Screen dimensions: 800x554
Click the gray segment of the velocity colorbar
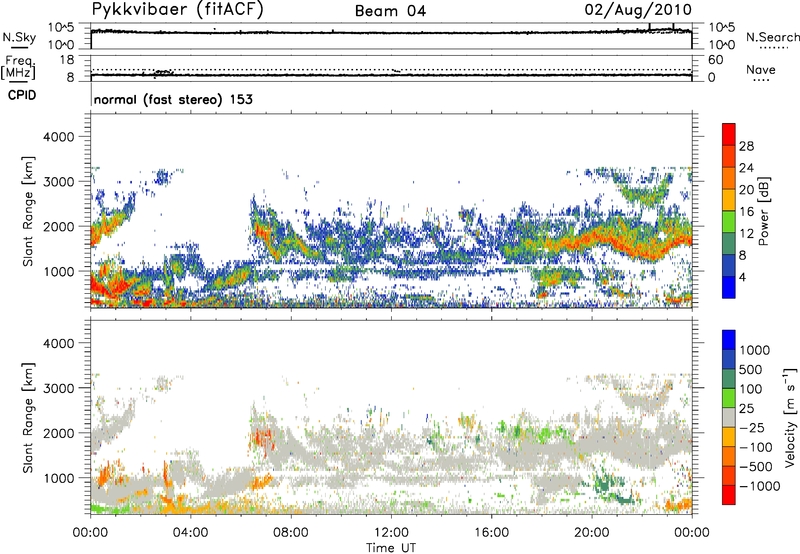729,418
